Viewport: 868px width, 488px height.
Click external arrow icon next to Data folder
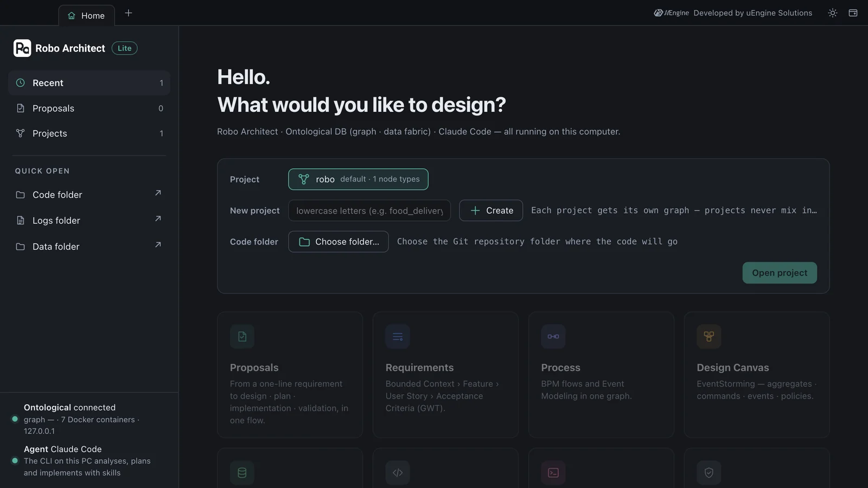pos(158,245)
